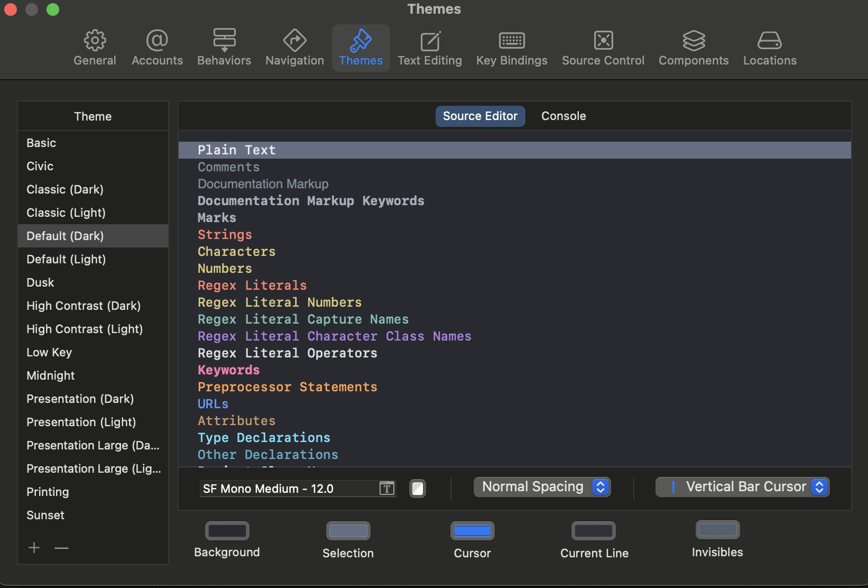Select the Other Declarations row

pos(515,455)
